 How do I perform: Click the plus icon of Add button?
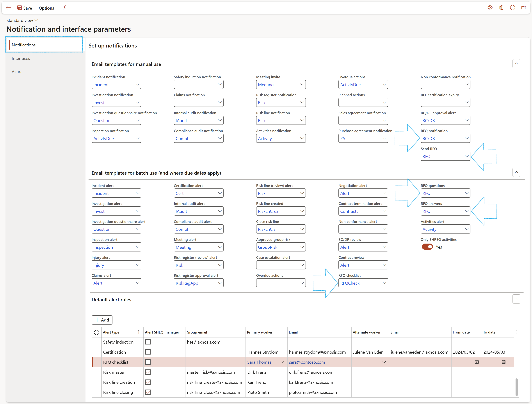(x=97, y=320)
